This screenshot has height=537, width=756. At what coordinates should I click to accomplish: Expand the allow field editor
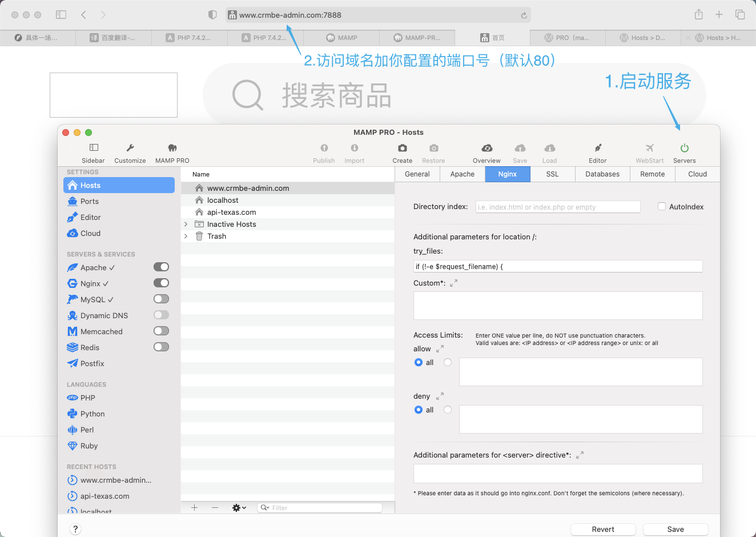(440, 348)
